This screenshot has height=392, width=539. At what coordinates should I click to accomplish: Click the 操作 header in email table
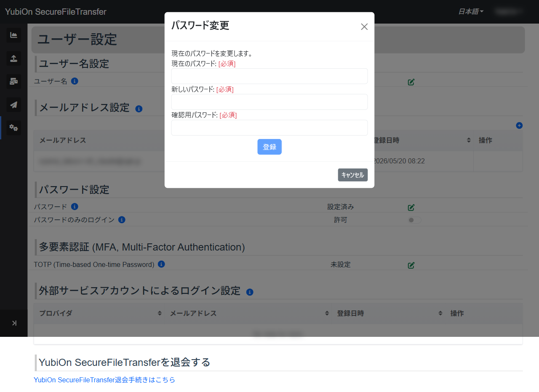[x=486, y=140]
